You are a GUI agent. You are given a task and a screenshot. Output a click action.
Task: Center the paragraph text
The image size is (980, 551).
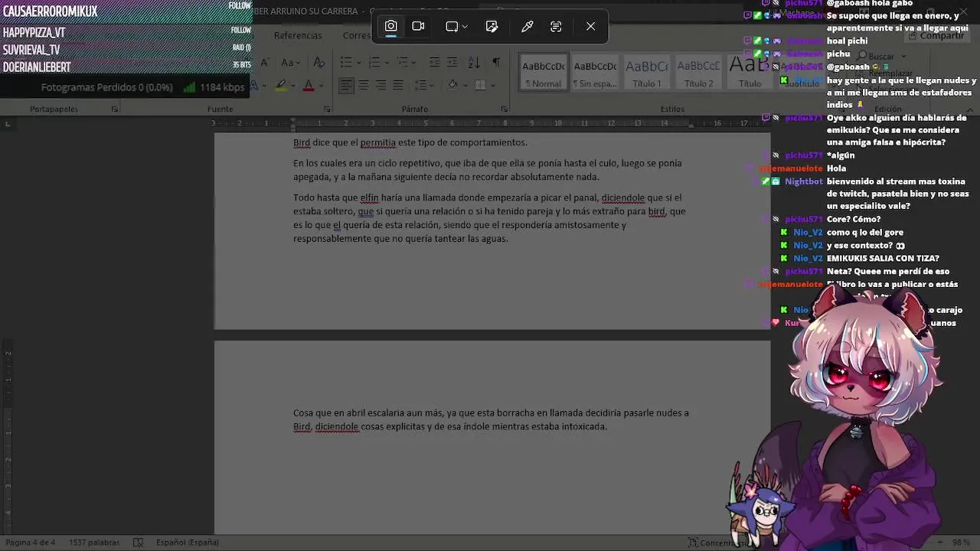point(364,85)
